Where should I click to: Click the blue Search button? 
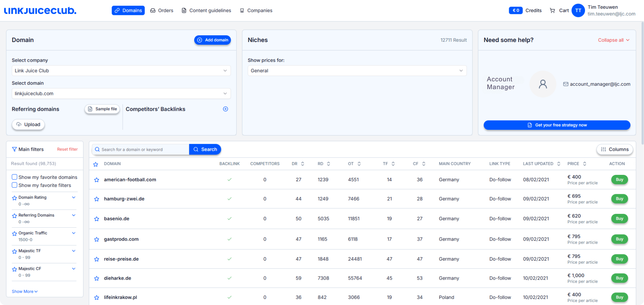[x=205, y=149]
